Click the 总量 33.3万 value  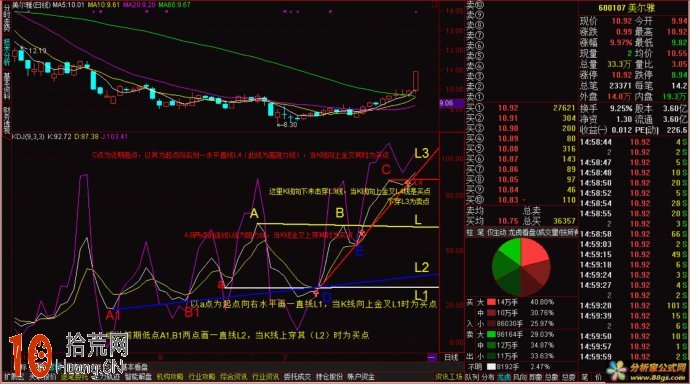[x=620, y=65]
